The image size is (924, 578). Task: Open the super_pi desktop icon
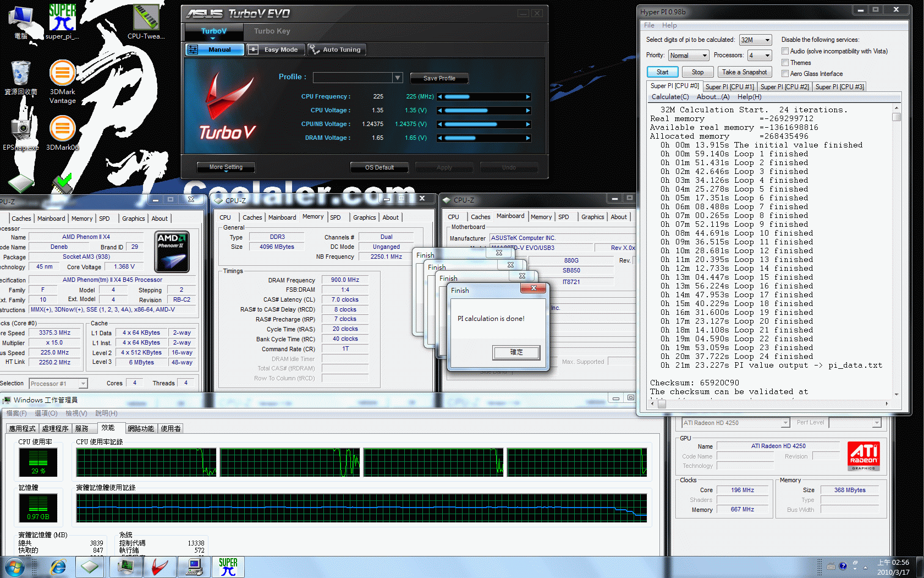[62, 21]
